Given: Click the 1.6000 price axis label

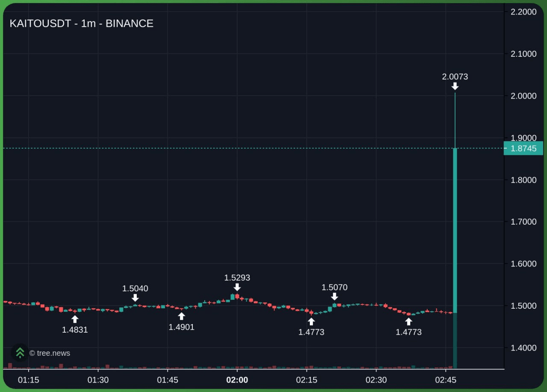Looking at the screenshot, I should click(523, 263).
